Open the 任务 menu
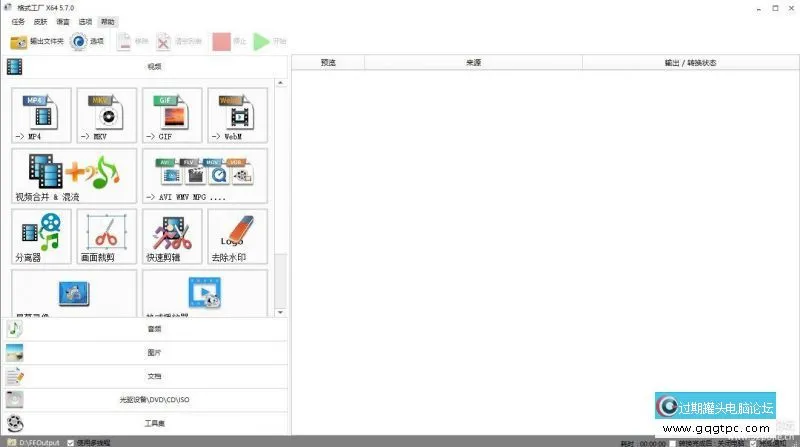Image resolution: width=800 pixels, height=447 pixels. pos(18,21)
